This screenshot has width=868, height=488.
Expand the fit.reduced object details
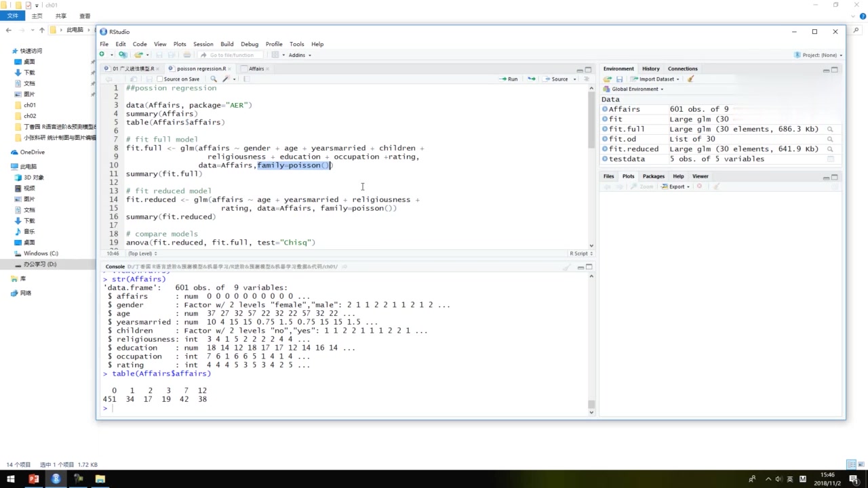(x=605, y=149)
